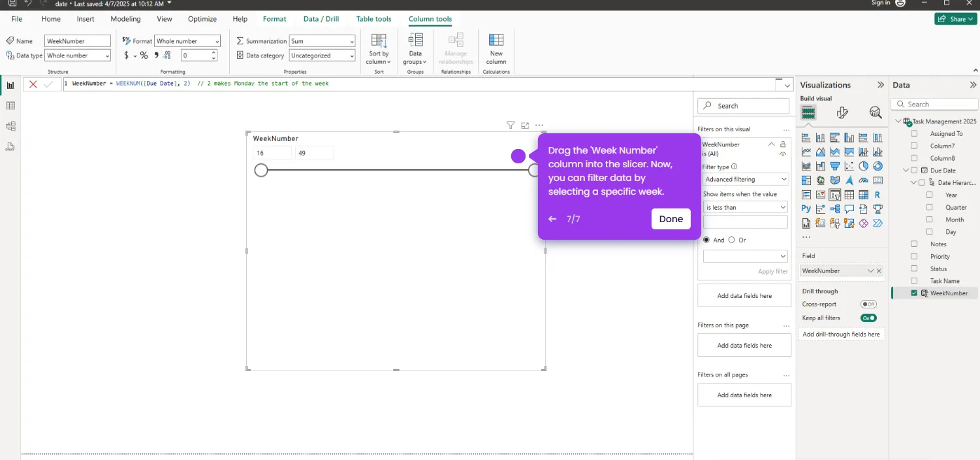The height and width of the screenshot is (460, 980).
Task: Select the donut chart visual
Action: pos(877,166)
